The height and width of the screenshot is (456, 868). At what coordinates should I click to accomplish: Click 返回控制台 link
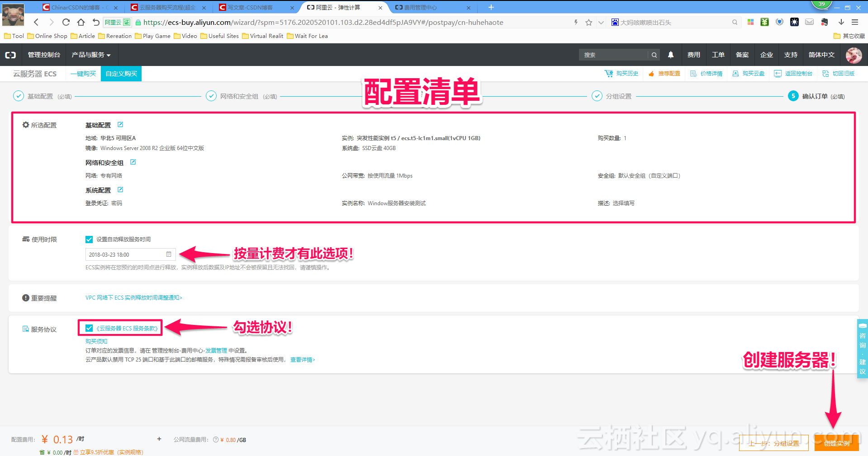[x=793, y=74]
